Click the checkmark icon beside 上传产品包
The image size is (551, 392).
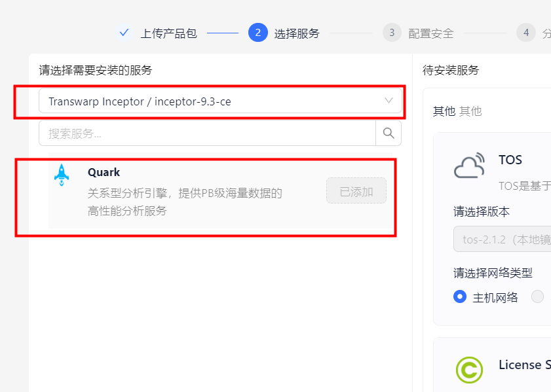pos(124,33)
